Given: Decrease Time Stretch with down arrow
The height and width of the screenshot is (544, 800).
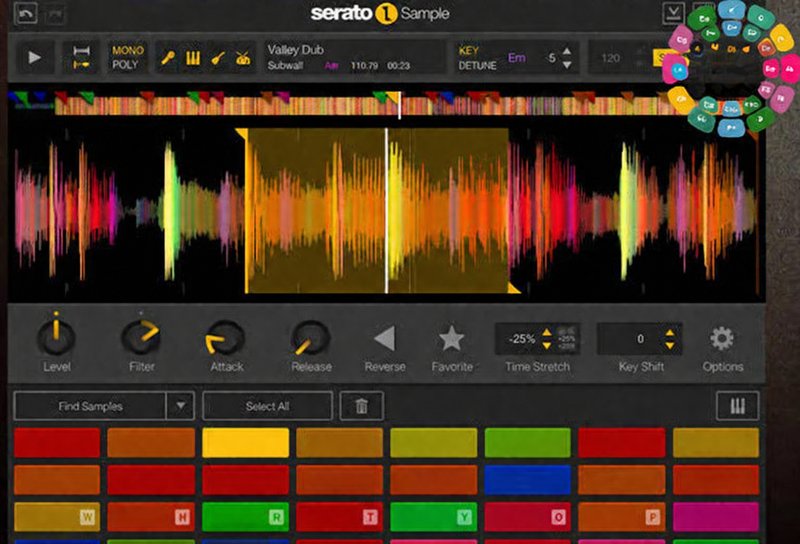Looking at the screenshot, I should click(546, 345).
